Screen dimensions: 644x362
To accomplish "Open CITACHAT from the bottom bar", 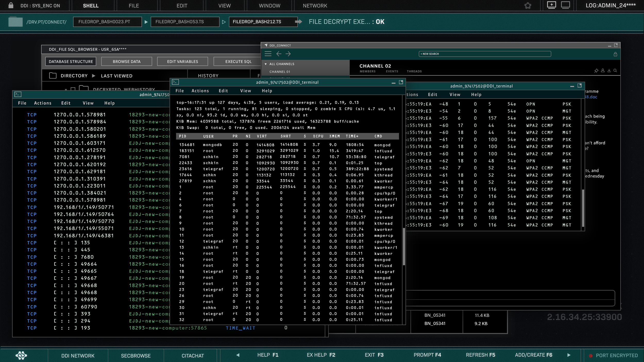I will click(193, 356).
